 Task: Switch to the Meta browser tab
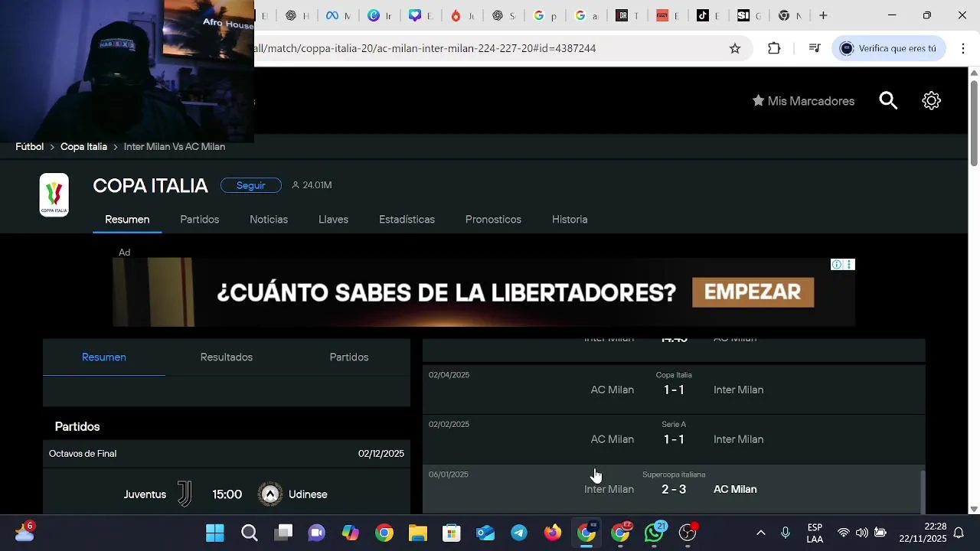pyautogui.click(x=337, y=15)
